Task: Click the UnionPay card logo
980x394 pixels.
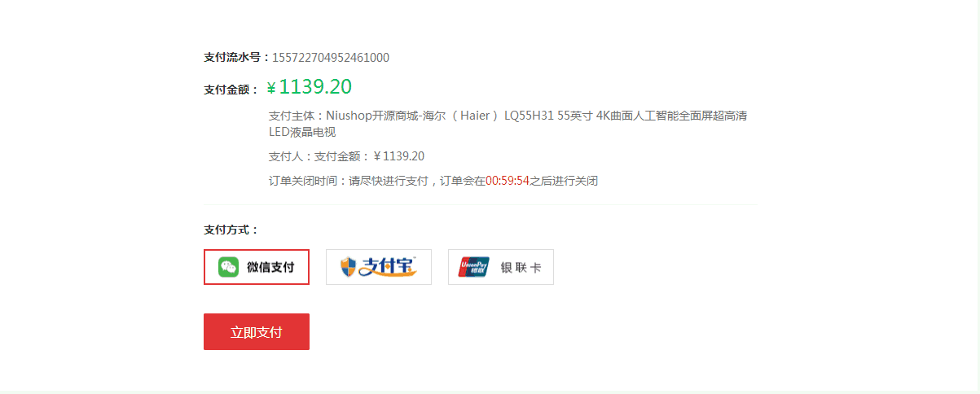Action: tap(474, 267)
